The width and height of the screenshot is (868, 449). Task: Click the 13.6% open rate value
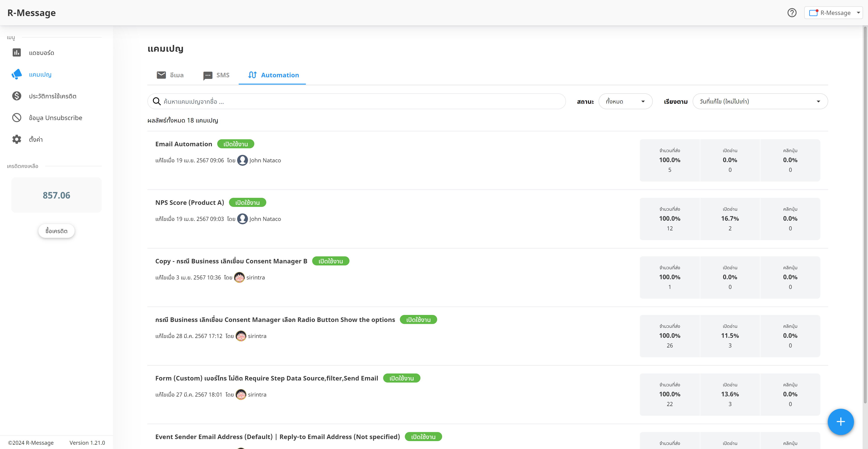point(730,394)
